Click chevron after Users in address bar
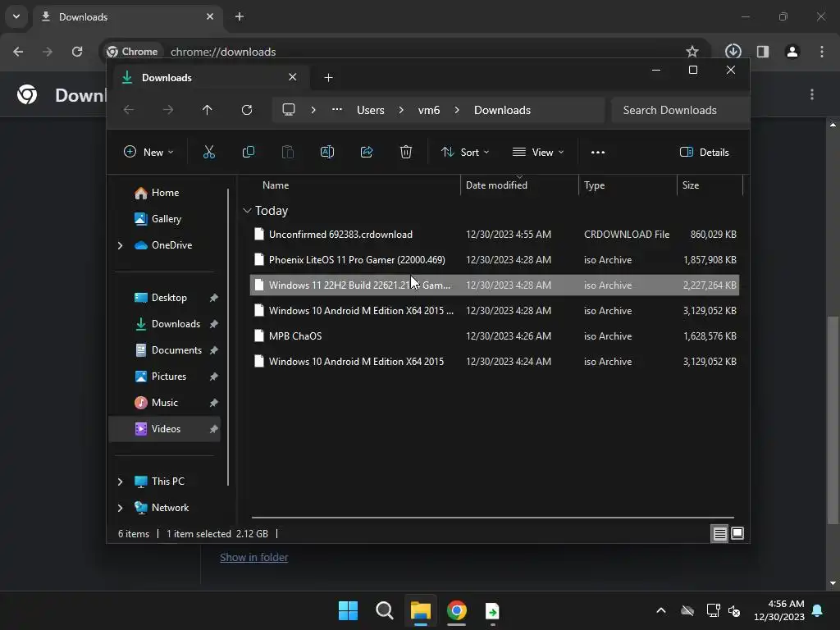840x630 pixels. coord(401,110)
